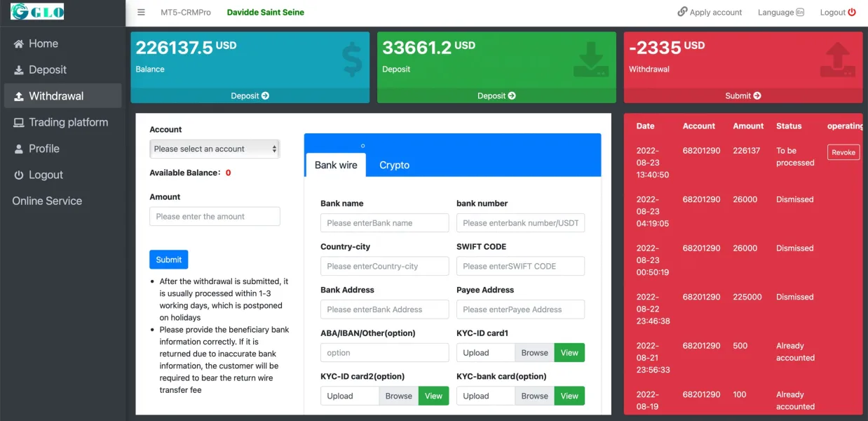Click Submit arrow on Withdrawal card

(742, 95)
